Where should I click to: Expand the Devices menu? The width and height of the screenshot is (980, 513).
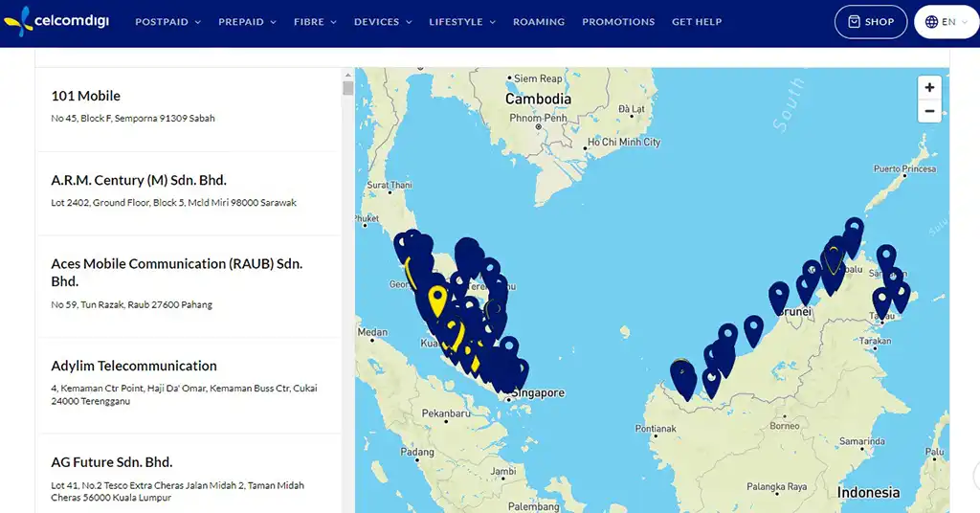[x=383, y=22]
